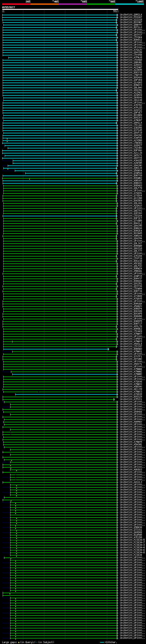
Task: Open the UniRef100_Q8RUN1 hit
Action: tap(131, 63)
